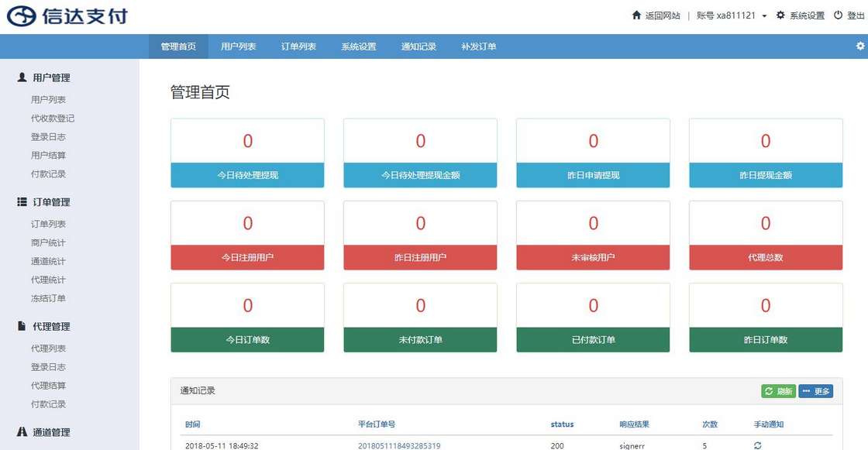The width and height of the screenshot is (868, 450).
Task: Open 通道统计 in the sidebar
Action: [x=48, y=261]
